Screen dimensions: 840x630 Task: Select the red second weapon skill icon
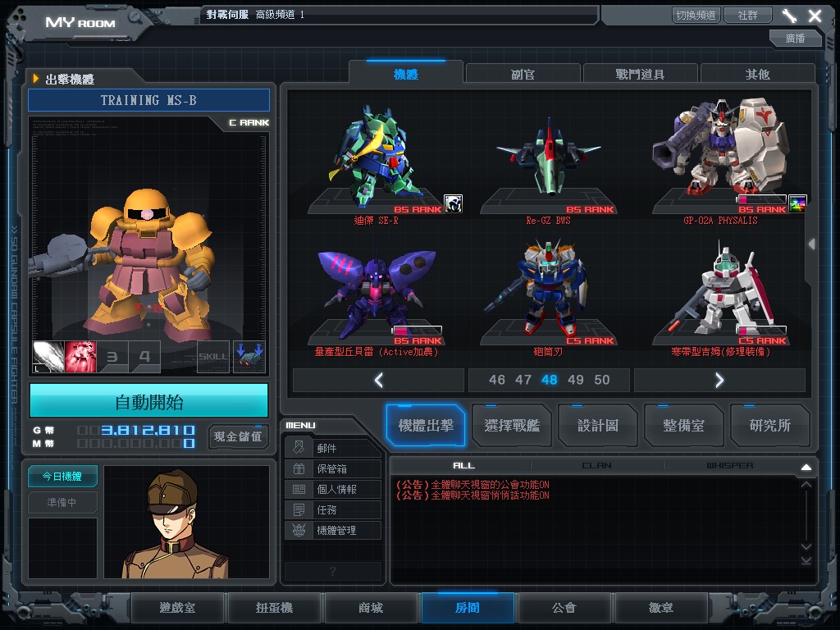(80, 357)
